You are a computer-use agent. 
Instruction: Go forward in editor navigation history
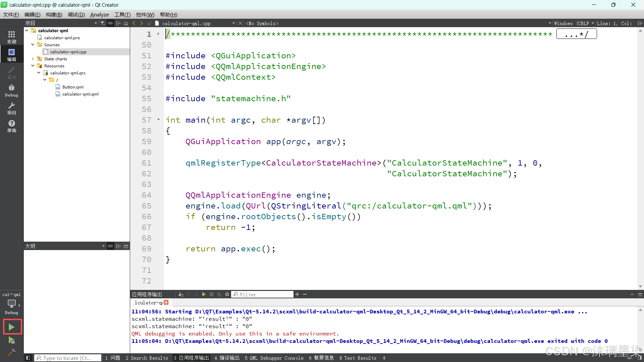tap(142, 23)
